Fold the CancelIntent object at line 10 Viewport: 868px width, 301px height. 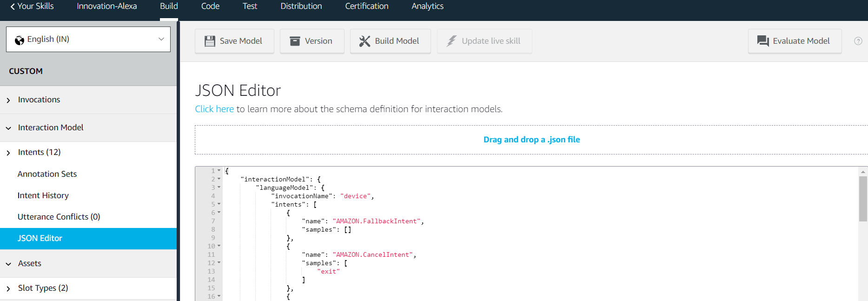(219, 246)
